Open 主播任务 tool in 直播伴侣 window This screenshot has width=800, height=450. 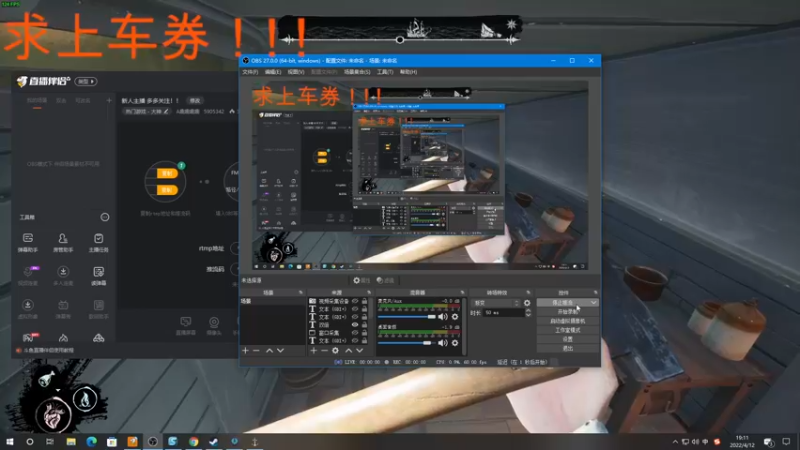click(98, 242)
